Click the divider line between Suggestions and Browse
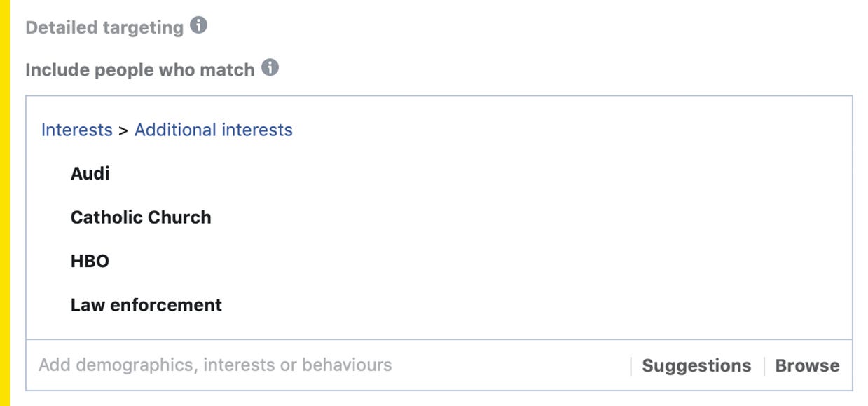Viewport: 868px width, 406px height. pos(764,365)
